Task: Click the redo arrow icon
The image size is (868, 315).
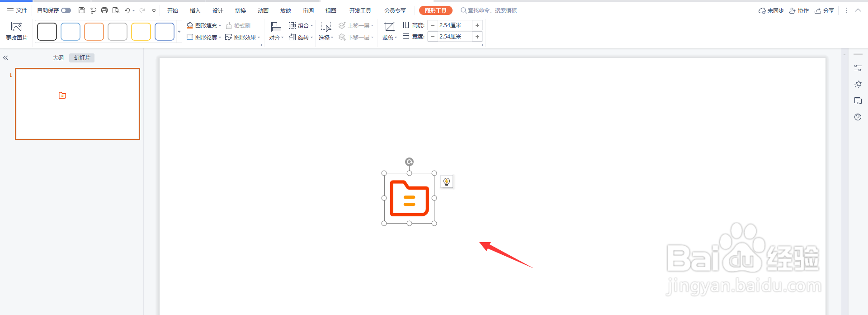Action: pyautogui.click(x=142, y=10)
